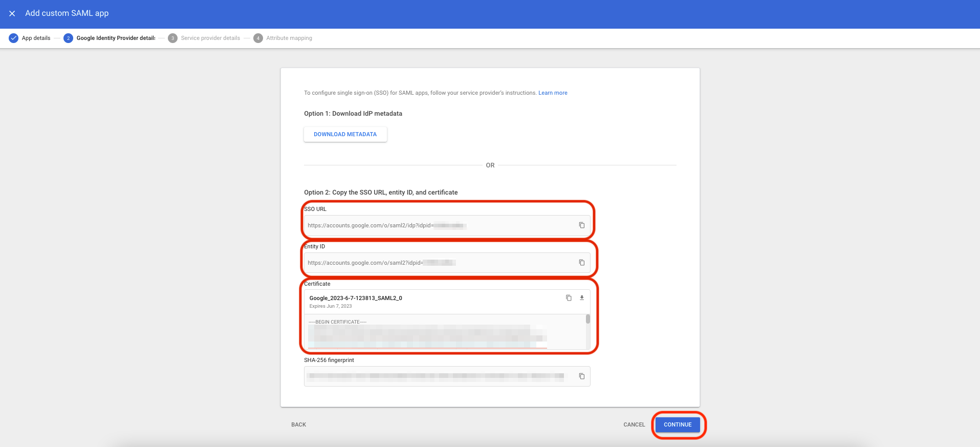Click Continue to proceed
This screenshot has height=447, width=980.
coord(678,424)
